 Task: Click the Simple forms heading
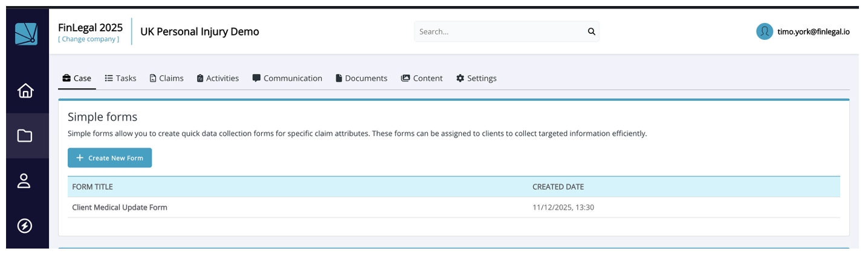click(x=102, y=117)
